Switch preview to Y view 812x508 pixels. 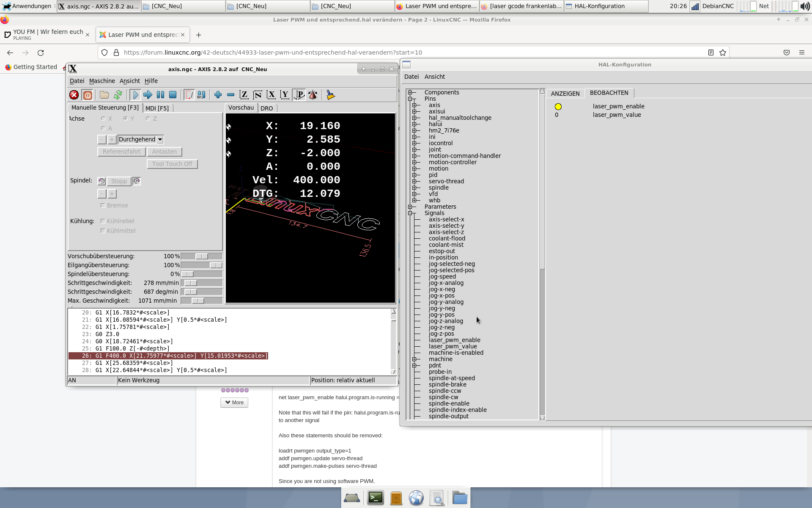click(285, 95)
